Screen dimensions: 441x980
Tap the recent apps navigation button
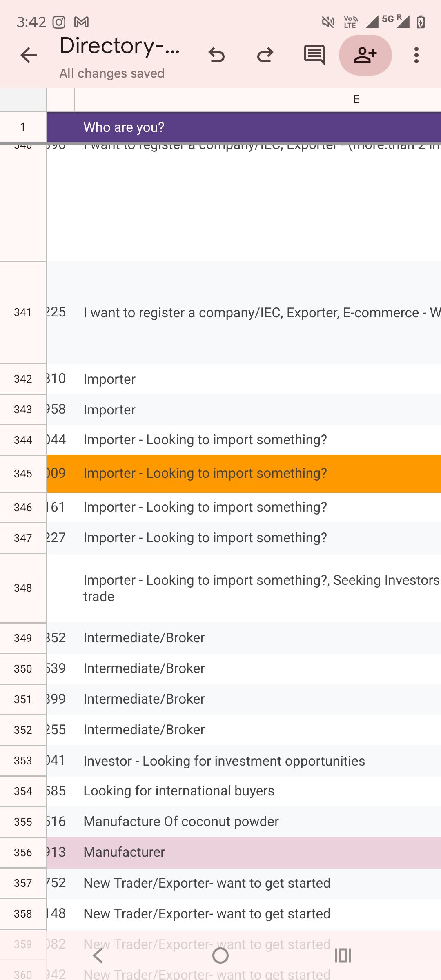(x=343, y=956)
